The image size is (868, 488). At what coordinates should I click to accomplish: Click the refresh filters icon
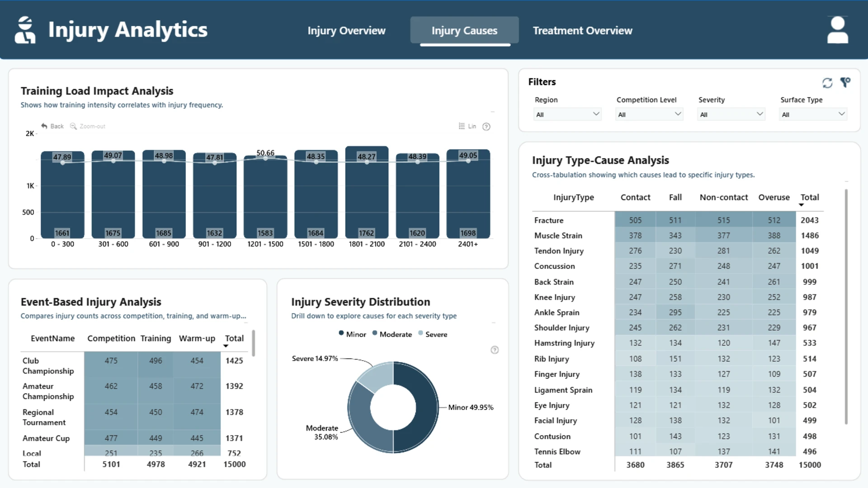click(x=827, y=83)
